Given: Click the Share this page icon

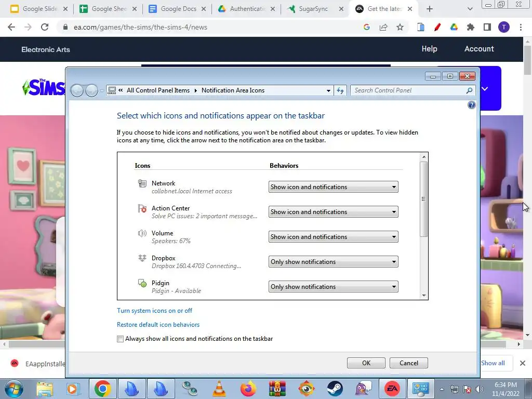Looking at the screenshot, I should tap(383, 27).
